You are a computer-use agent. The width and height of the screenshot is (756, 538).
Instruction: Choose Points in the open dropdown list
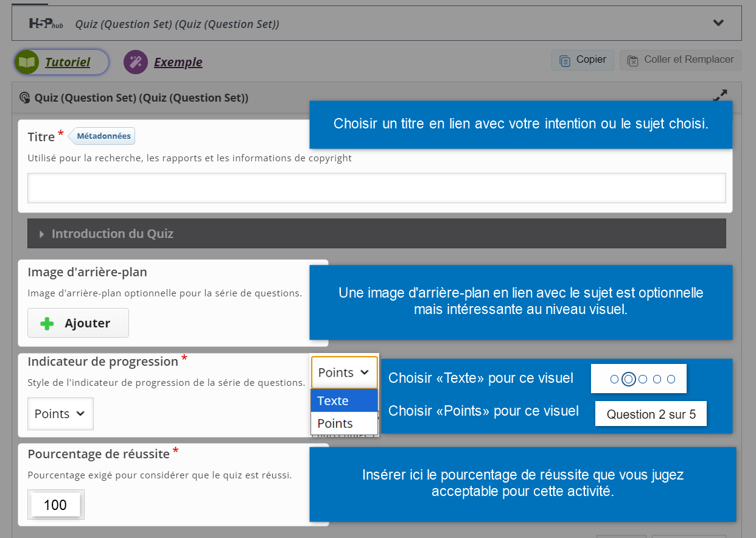click(344, 424)
